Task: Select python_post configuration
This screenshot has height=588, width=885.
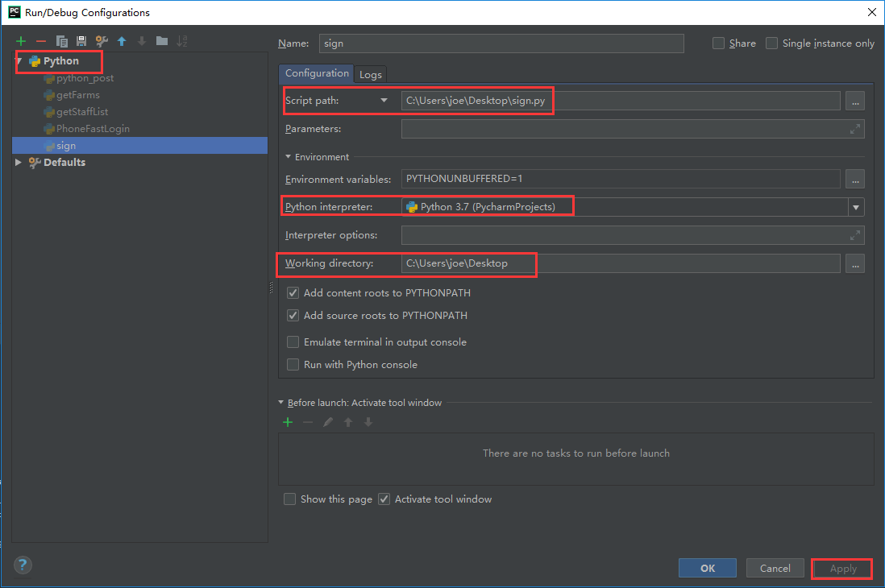Action: click(85, 78)
